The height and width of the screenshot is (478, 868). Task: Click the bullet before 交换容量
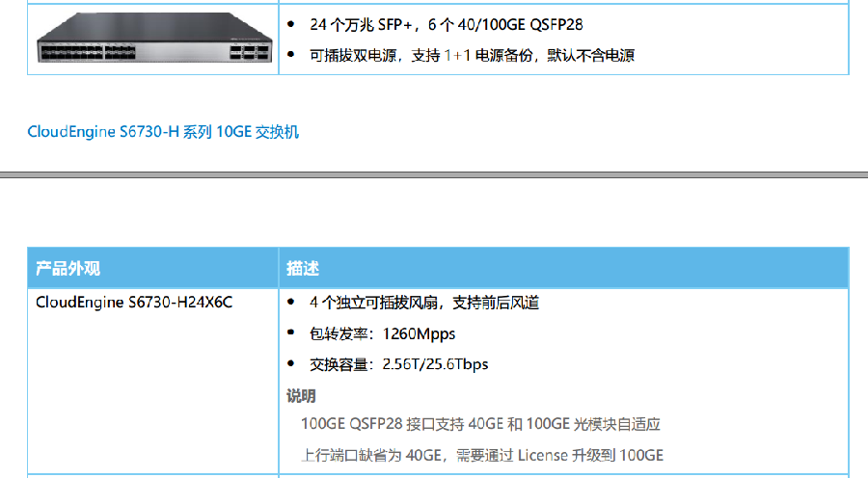(x=292, y=364)
